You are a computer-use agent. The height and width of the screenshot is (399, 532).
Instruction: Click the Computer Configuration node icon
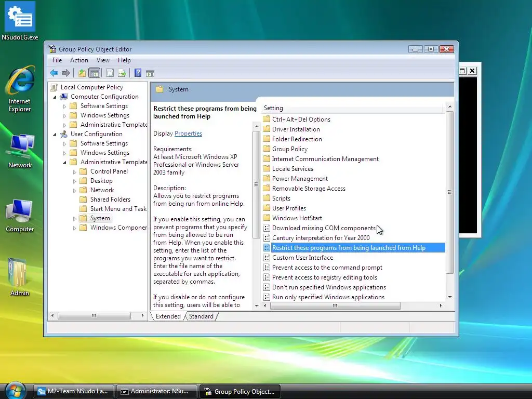click(64, 97)
